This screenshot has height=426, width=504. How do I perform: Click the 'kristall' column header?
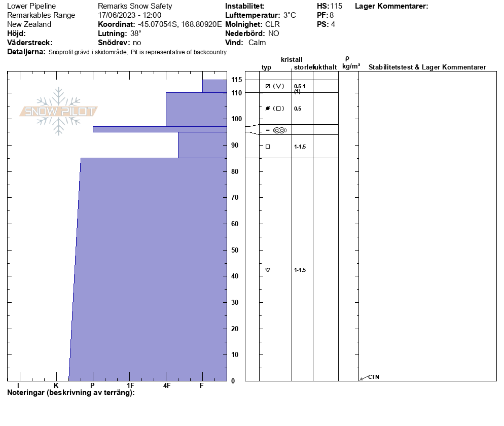tap(292, 59)
